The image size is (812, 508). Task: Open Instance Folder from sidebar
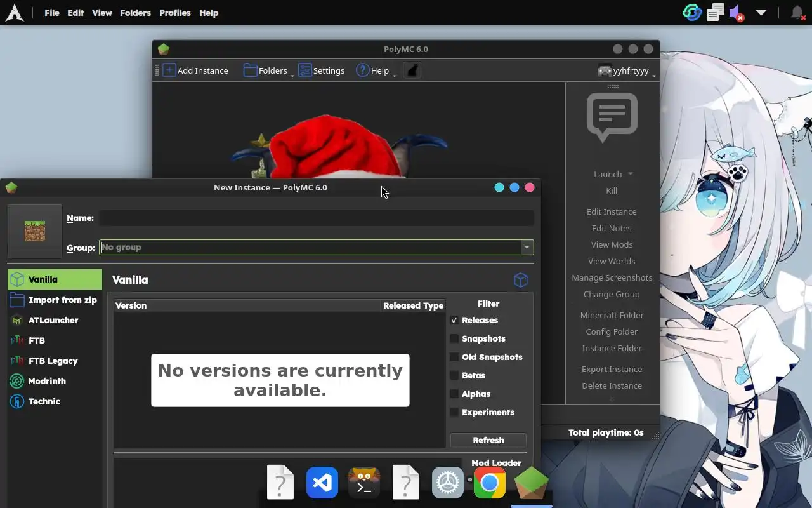point(612,348)
